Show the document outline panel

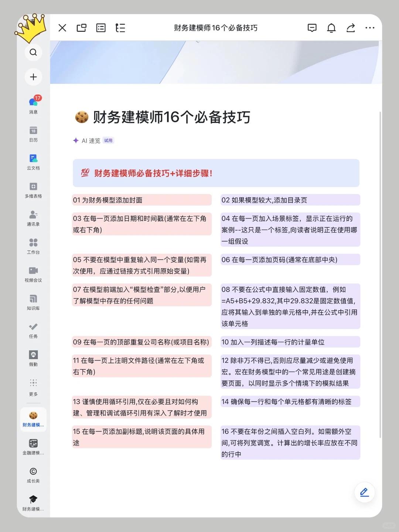[x=120, y=28]
